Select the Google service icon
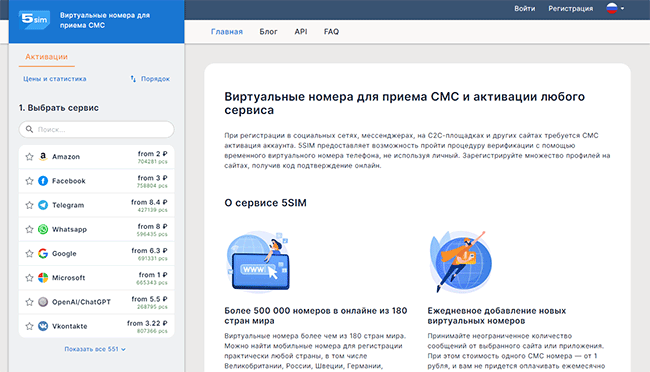The width and height of the screenshot is (650, 372). (43, 253)
